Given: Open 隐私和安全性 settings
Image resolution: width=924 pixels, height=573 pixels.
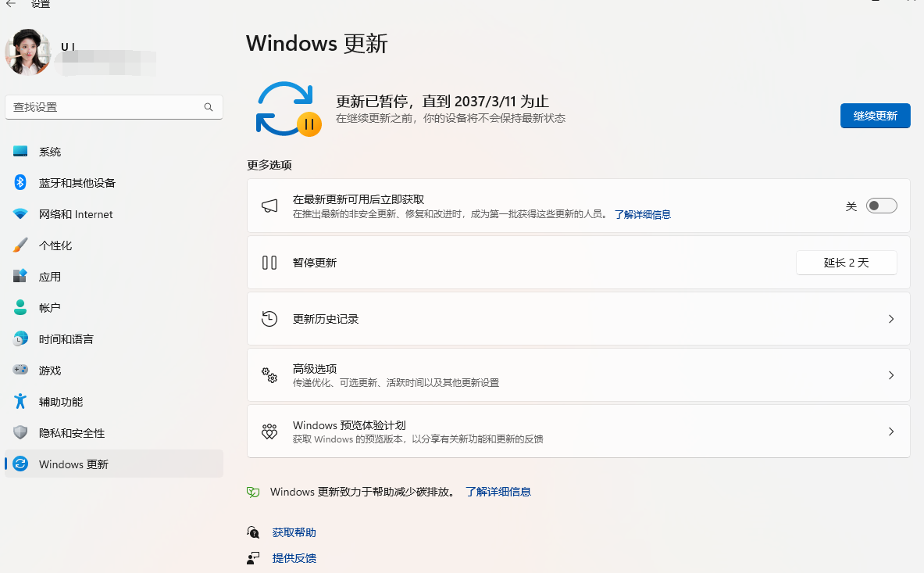Looking at the screenshot, I should click(114, 433).
